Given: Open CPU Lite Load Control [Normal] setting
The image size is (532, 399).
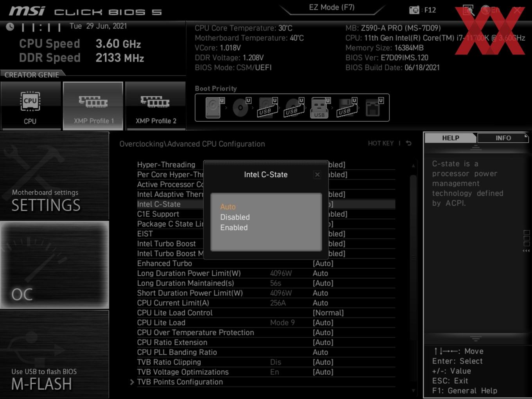Looking at the screenshot, I should [266, 313].
